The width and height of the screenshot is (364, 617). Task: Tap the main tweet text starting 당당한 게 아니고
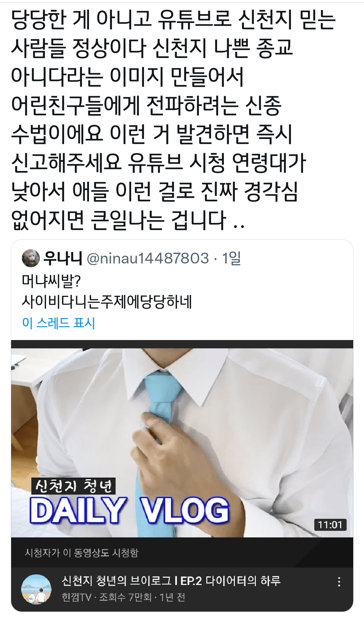[x=173, y=119]
